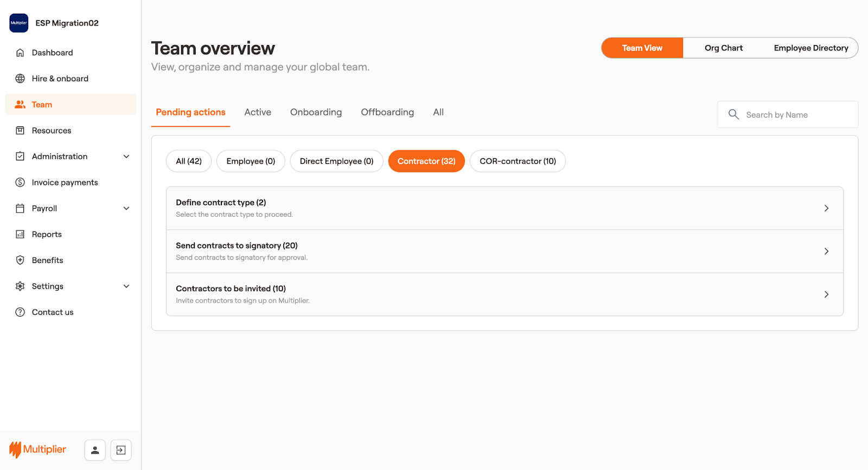Click the Dashboard home icon

(20, 53)
